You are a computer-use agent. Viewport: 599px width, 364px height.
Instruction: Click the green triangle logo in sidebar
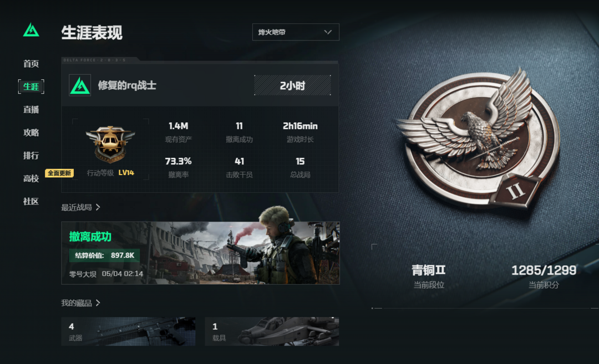tap(31, 30)
